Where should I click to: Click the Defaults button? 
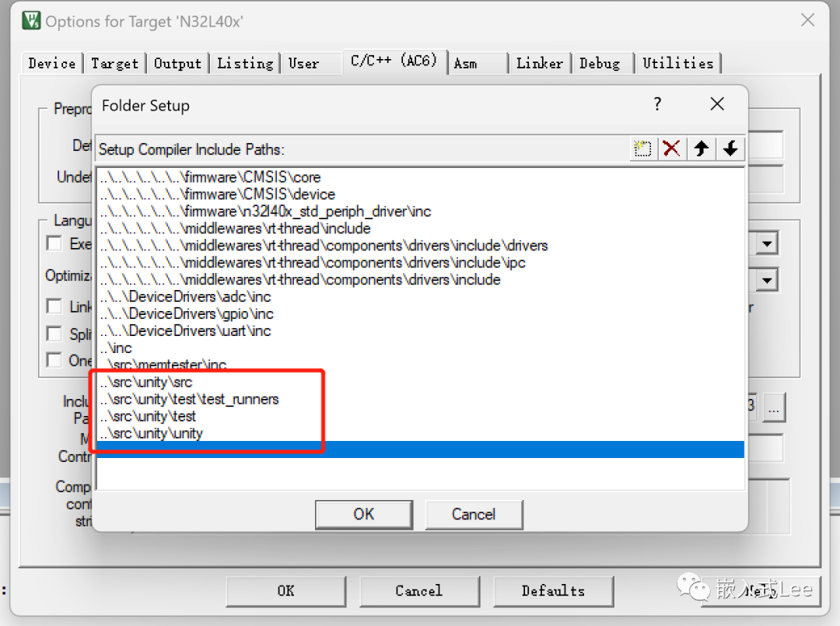tap(553, 591)
